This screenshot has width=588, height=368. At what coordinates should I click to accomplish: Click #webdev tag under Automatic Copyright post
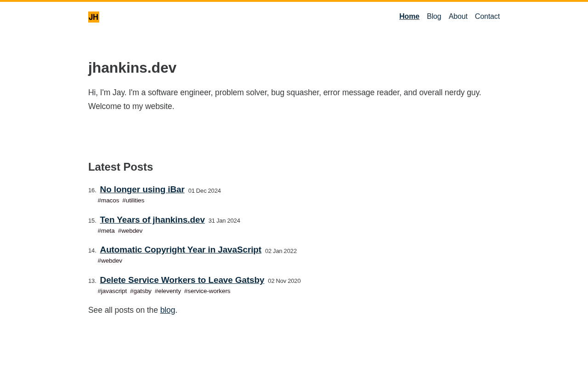[x=110, y=261]
